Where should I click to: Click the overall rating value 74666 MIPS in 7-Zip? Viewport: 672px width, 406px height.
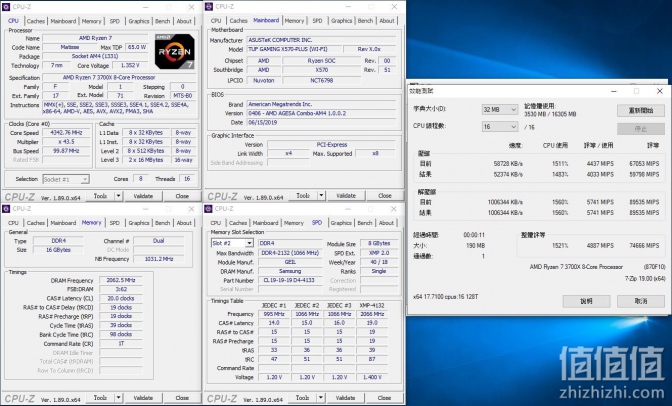[644, 246]
